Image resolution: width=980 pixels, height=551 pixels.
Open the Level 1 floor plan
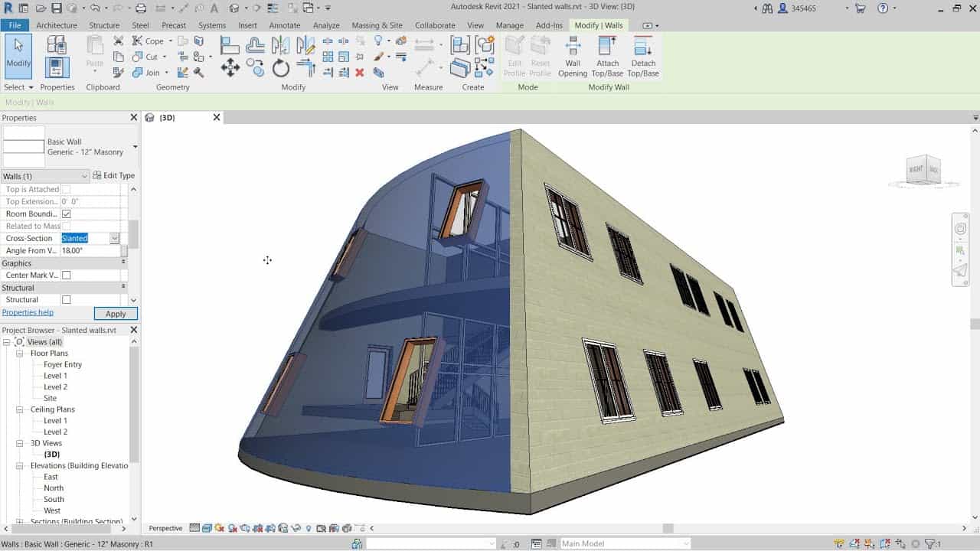[55, 376]
